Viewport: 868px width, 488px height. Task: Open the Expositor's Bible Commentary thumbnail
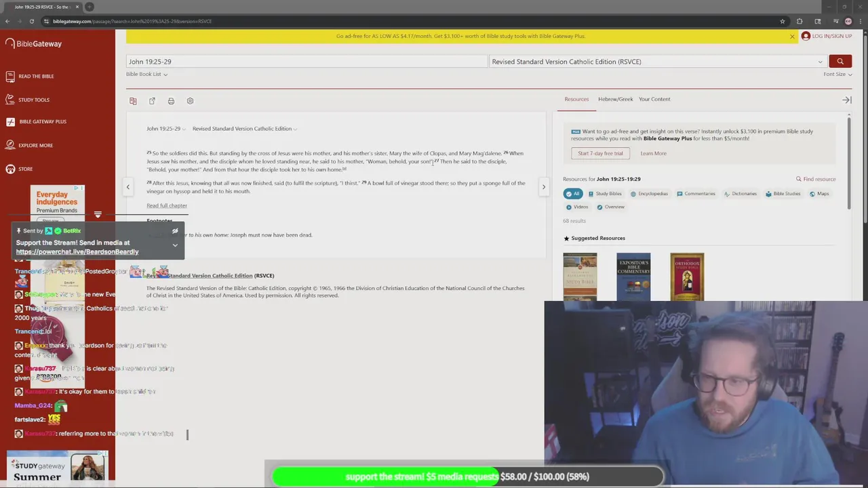pyautogui.click(x=633, y=277)
